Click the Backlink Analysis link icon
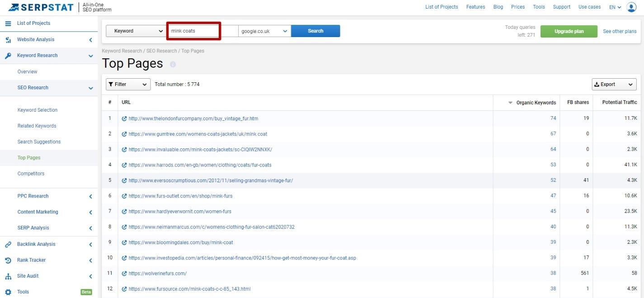 tap(8, 244)
